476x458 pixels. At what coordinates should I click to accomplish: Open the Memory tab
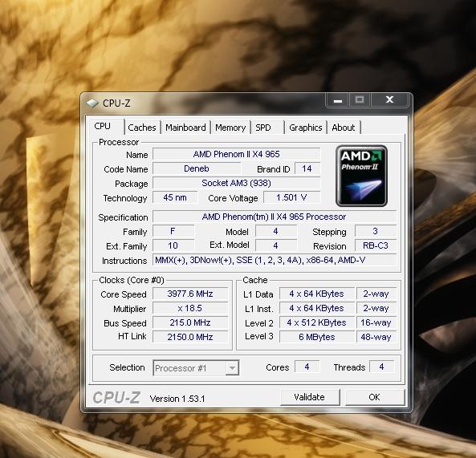coord(230,128)
